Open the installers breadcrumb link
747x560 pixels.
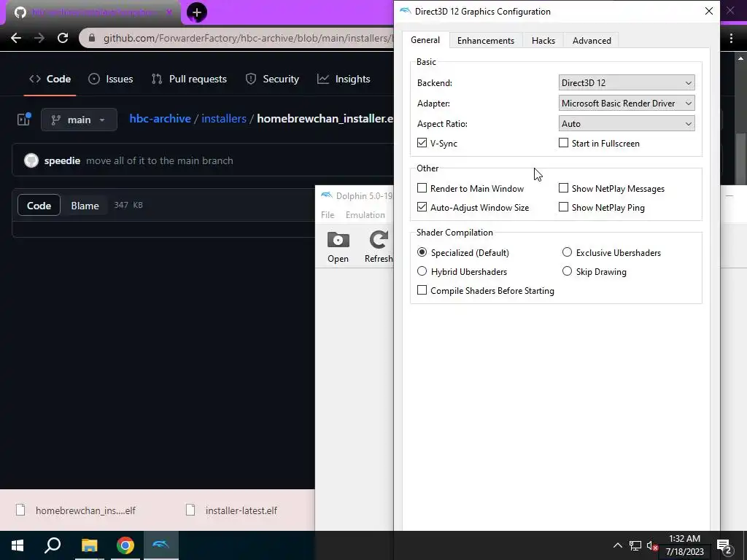(x=224, y=119)
